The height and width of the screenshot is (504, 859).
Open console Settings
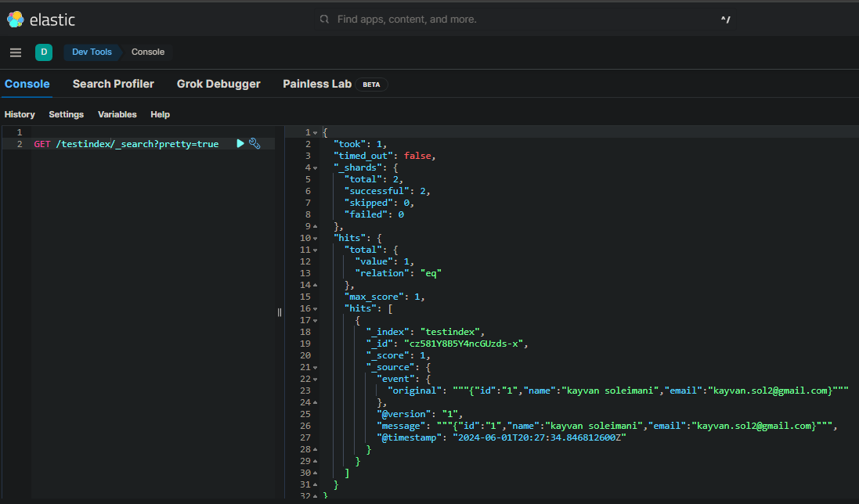tap(67, 114)
